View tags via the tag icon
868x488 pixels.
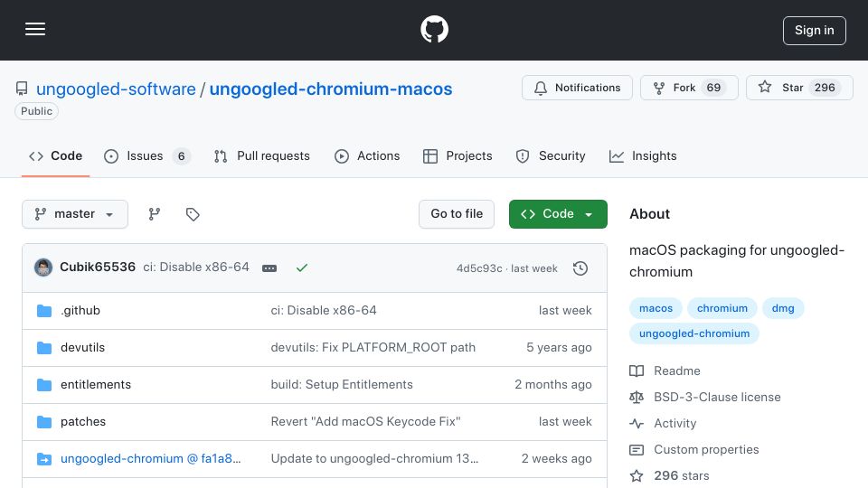193,214
